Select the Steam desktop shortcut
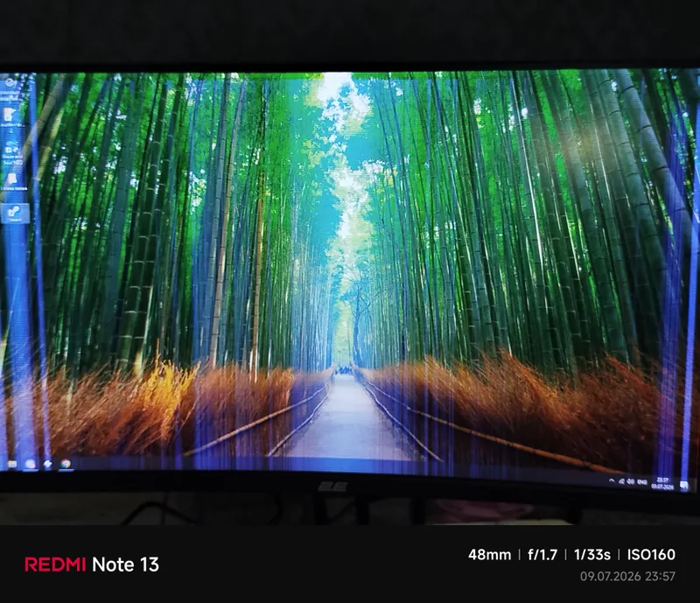The image size is (700, 603). 15,213
